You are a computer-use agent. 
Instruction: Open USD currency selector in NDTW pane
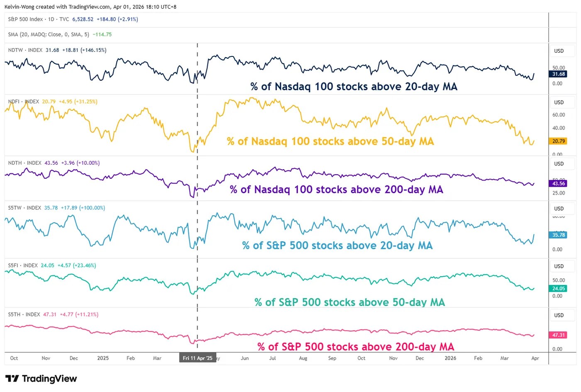pos(559,51)
